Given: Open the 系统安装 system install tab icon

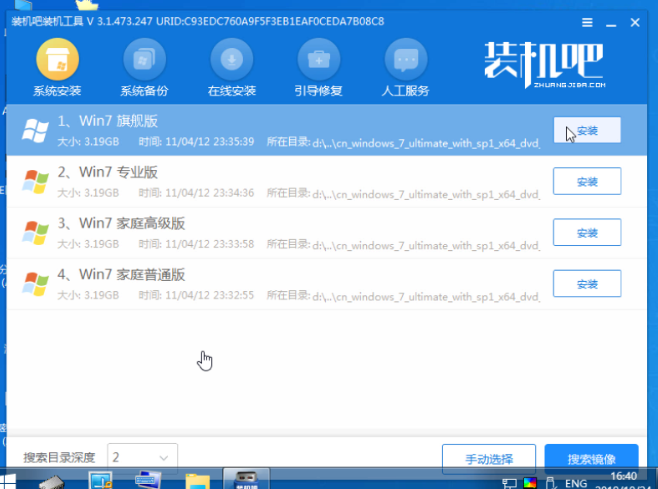Looking at the screenshot, I should pos(57,59).
